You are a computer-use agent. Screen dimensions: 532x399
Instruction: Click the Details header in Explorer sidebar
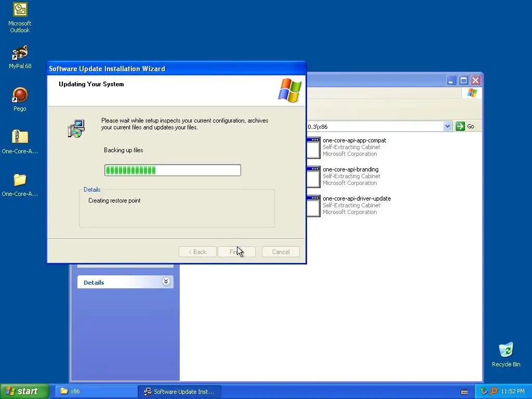(x=125, y=282)
